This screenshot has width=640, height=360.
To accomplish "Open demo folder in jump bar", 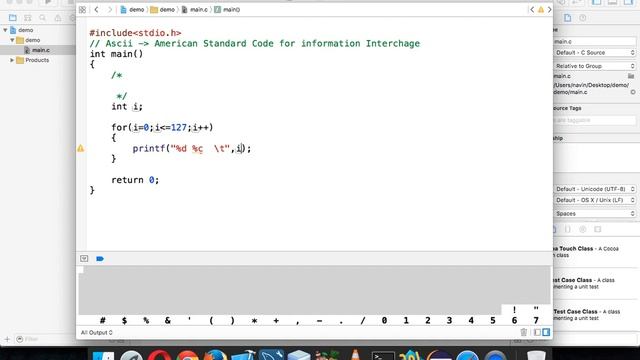I will (x=162, y=9).
